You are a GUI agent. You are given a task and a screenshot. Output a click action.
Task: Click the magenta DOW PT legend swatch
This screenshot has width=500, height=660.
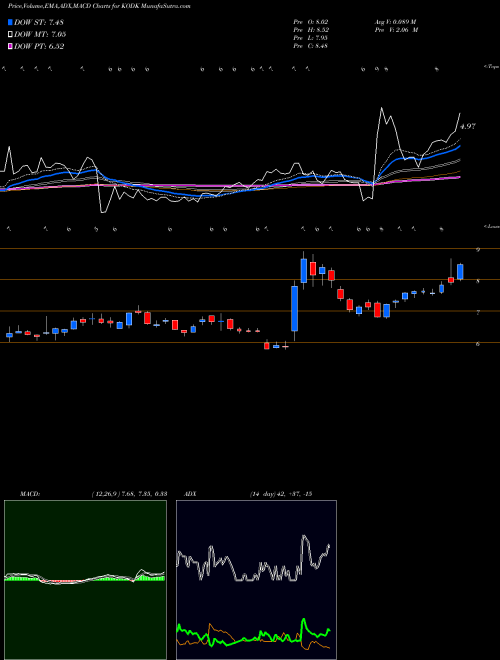point(11,46)
